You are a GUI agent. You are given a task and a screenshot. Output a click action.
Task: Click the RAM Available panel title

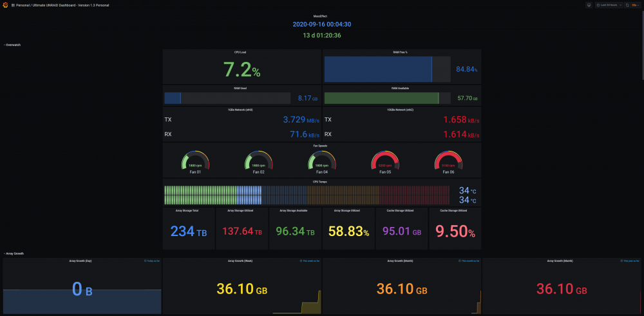click(401, 88)
